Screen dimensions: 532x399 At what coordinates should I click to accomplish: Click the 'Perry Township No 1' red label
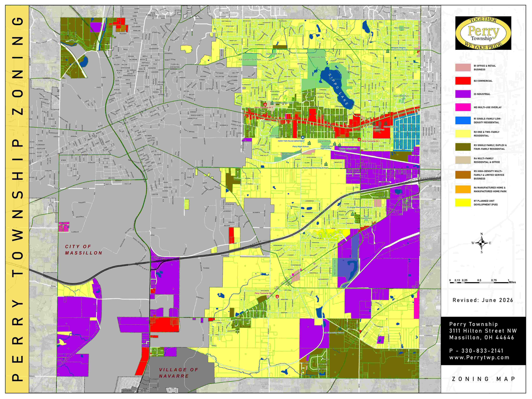pyautogui.click(x=371, y=141)
